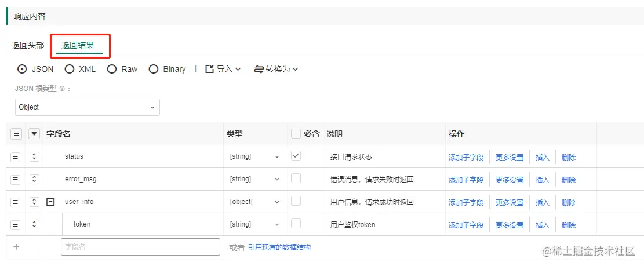The image size is (644, 266).
Task: Click 更多设置 for status row
Action: click(x=510, y=157)
